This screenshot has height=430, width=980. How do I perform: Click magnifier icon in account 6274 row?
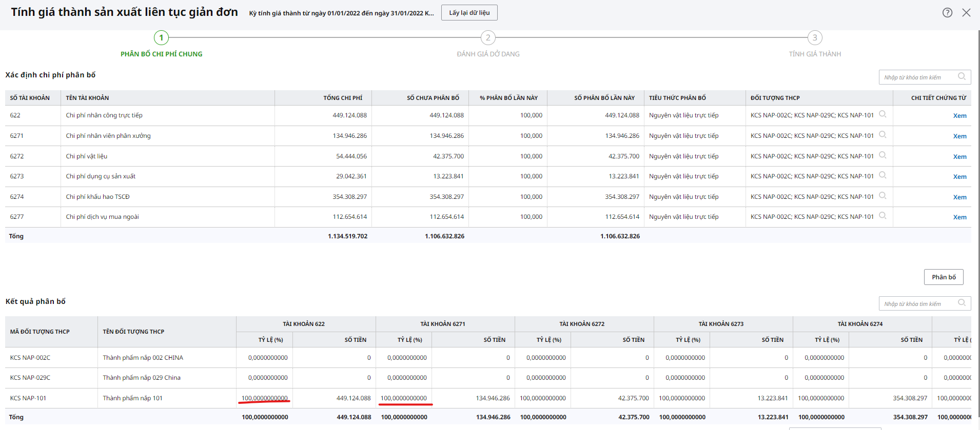tap(883, 196)
